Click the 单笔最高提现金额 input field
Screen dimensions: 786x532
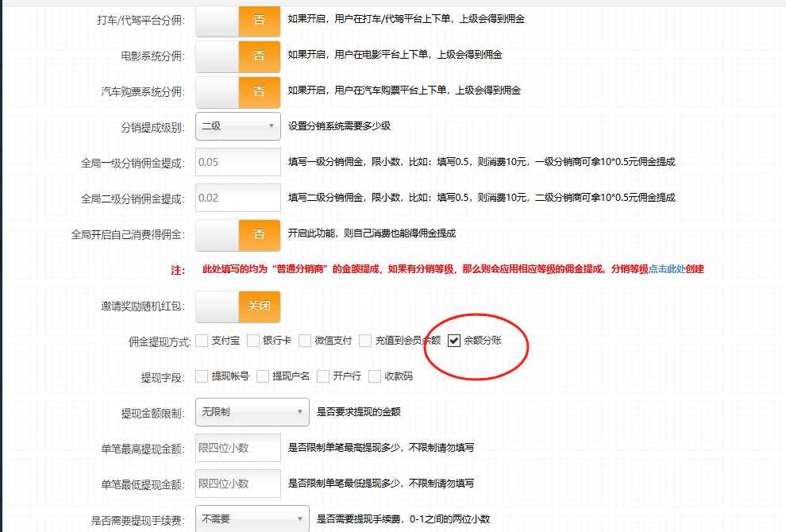click(237, 448)
